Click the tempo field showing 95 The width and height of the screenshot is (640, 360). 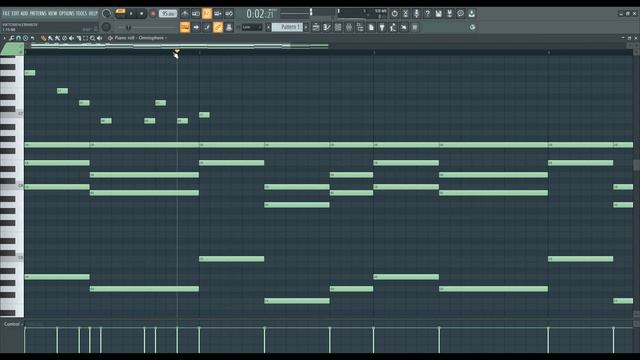[168, 13]
